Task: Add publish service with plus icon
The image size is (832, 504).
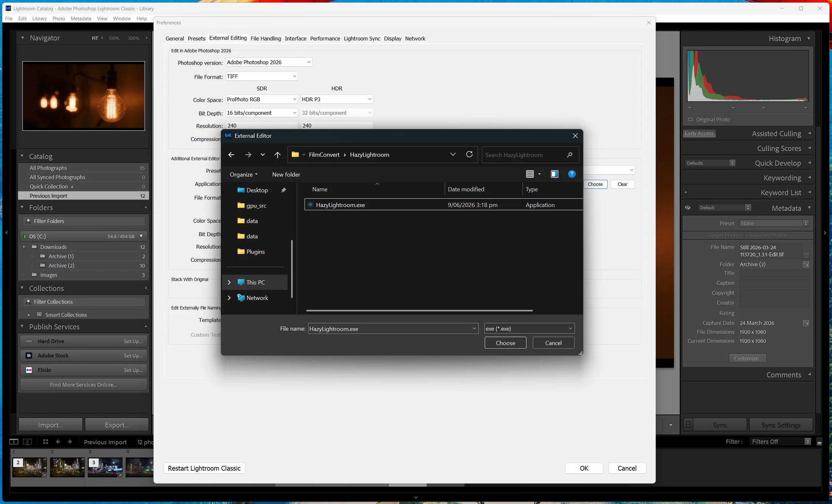Action: coord(146,327)
